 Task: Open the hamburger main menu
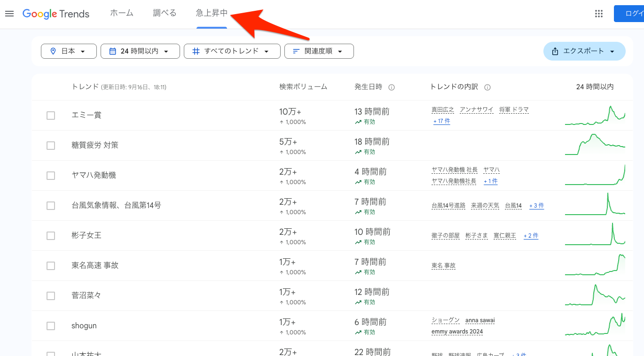click(x=9, y=14)
